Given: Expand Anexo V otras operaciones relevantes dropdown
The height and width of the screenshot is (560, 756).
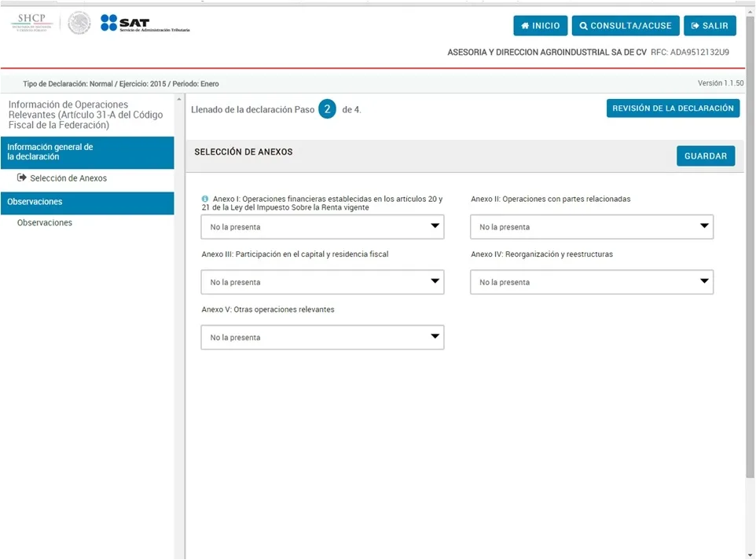Looking at the screenshot, I should point(322,338).
